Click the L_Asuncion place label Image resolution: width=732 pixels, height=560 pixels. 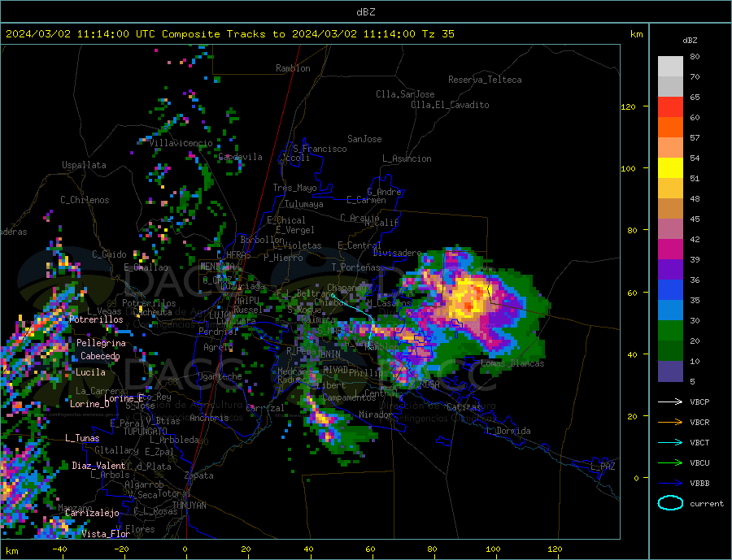coord(407,158)
